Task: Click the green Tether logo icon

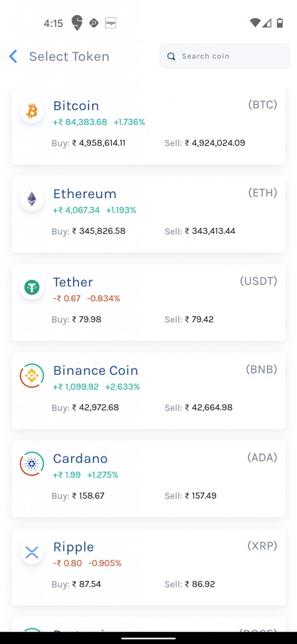Action: (x=32, y=287)
